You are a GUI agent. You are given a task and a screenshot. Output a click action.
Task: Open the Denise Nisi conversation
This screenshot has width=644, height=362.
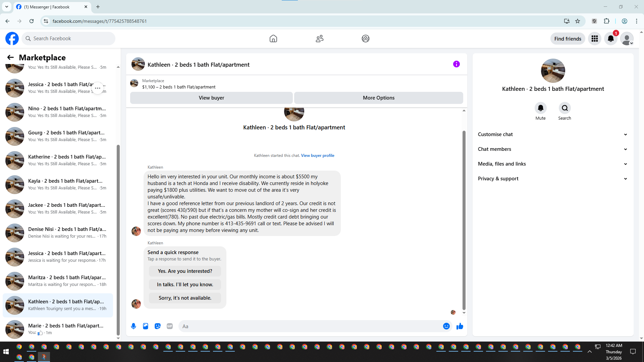58,233
